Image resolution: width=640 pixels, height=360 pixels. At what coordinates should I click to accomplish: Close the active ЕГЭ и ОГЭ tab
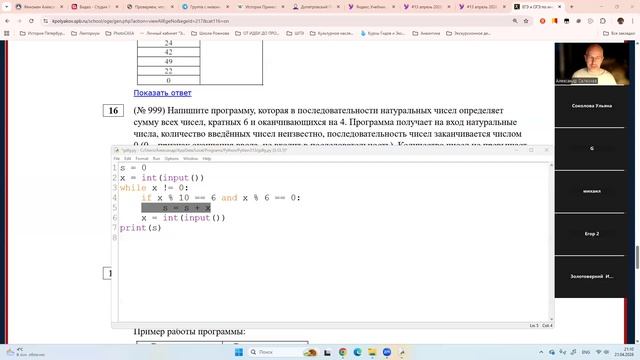[x=560, y=7]
